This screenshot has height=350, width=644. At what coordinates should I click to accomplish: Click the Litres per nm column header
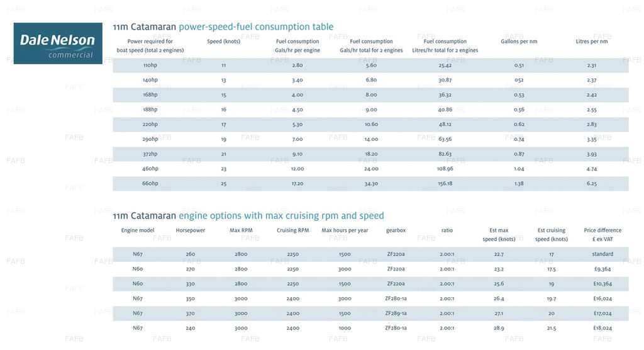tap(591, 42)
